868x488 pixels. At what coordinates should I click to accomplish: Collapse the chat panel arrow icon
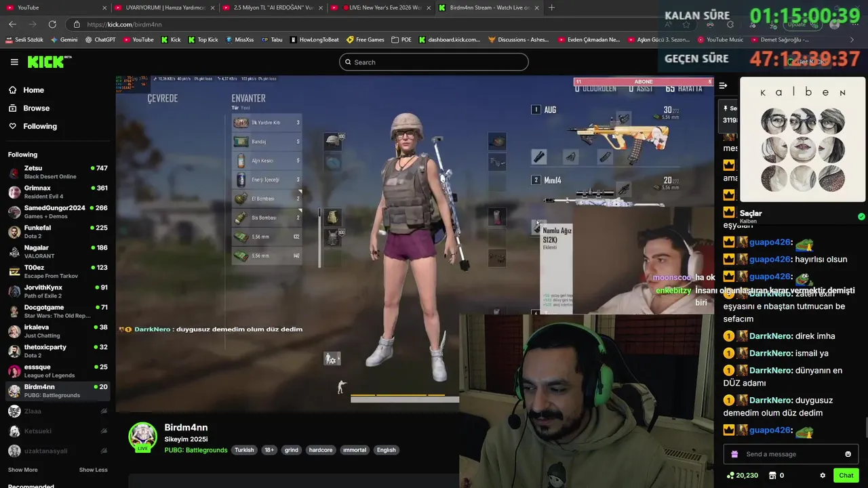[x=723, y=85]
